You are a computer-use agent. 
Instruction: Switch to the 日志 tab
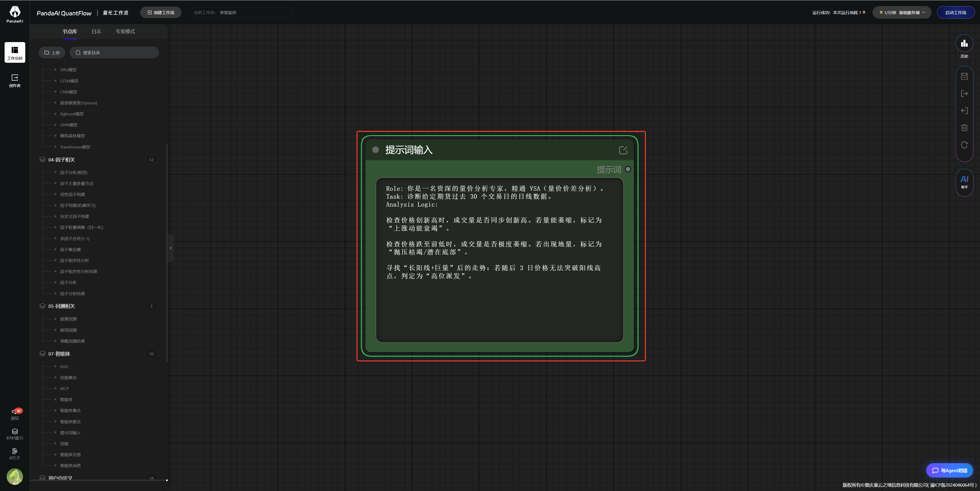click(x=96, y=32)
